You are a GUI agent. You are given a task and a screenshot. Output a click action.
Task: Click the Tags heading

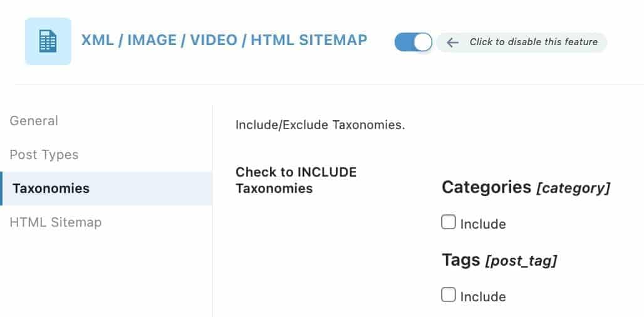[461, 260]
